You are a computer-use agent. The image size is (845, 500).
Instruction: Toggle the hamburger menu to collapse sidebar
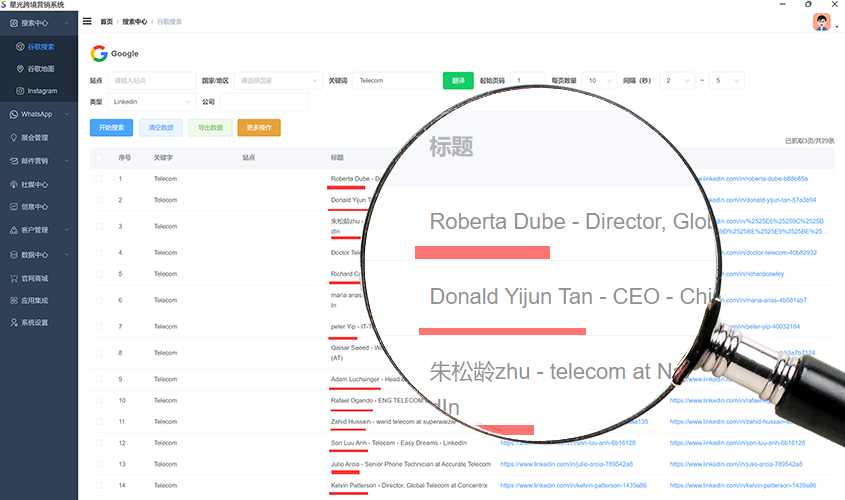pos(87,22)
